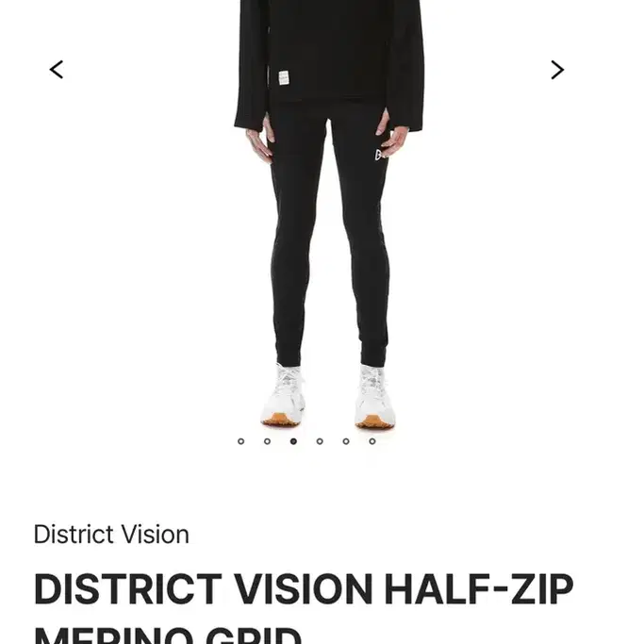Open the District Vision brand link
This screenshot has width=644, height=644.
(x=111, y=535)
